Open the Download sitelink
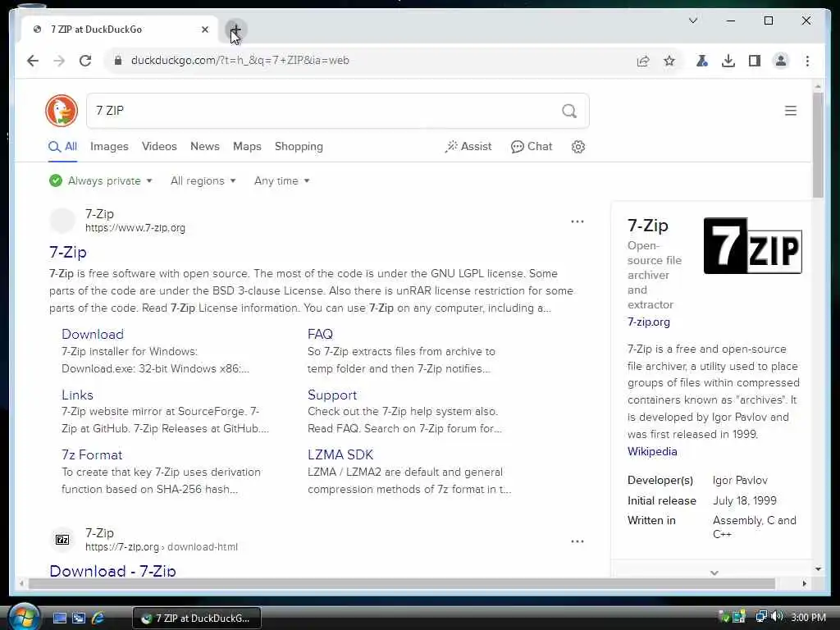Image resolution: width=840 pixels, height=630 pixels. (93, 335)
